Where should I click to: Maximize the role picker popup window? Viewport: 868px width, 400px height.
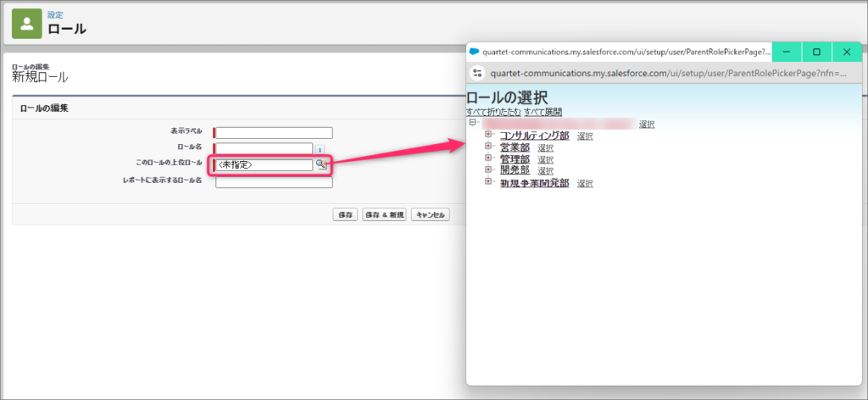(816, 52)
